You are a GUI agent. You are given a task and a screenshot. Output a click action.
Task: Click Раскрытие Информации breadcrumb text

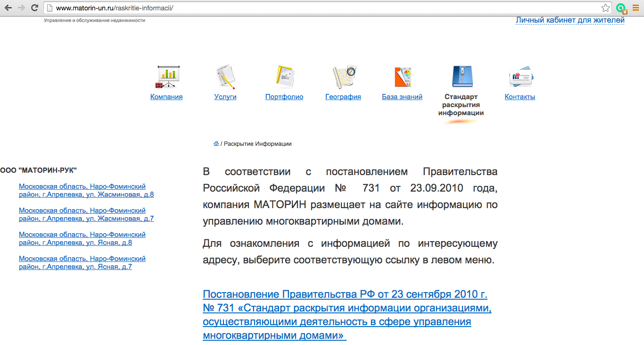click(x=257, y=144)
